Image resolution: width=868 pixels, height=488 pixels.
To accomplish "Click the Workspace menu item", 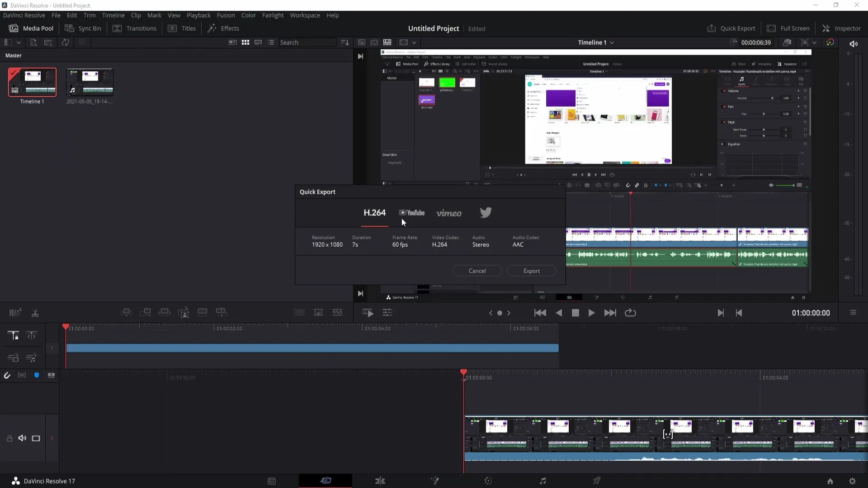I will (305, 15).
